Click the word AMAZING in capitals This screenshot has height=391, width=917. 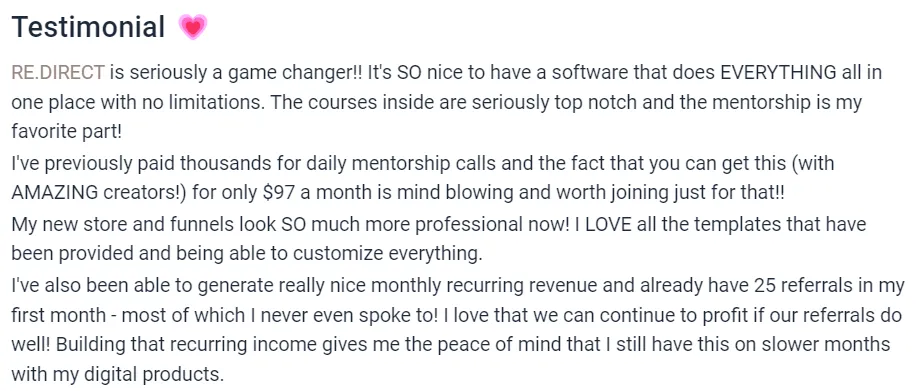point(52,193)
